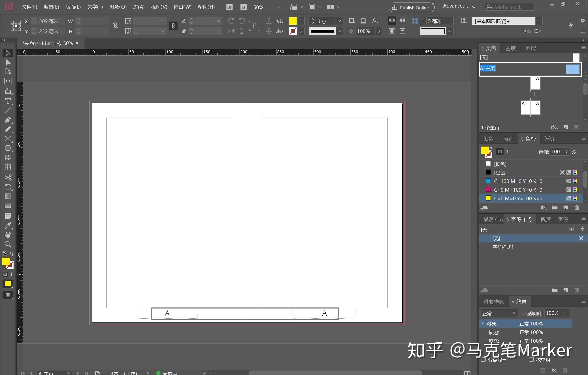Switch to the 渐变 tab
The width and height of the screenshot is (588, 375).
pos(550,138)
